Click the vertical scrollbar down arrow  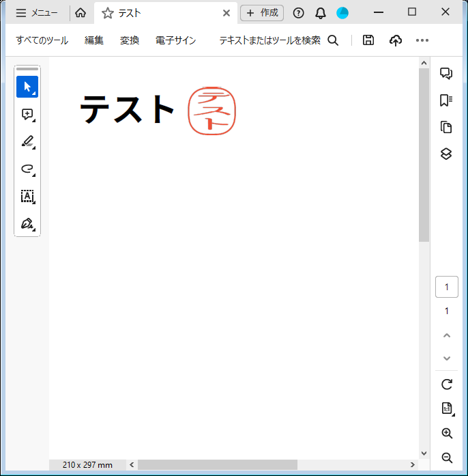(x=424, y=453)
